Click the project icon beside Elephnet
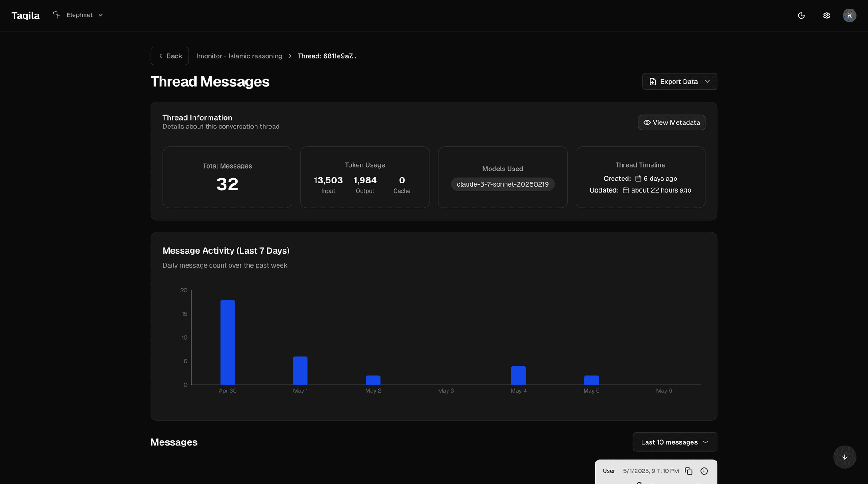 55,15
